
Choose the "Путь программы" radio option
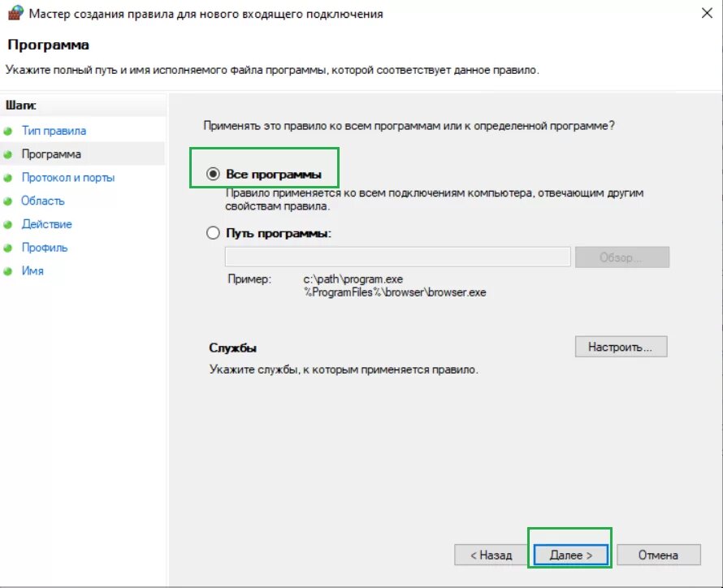pos(213,233)
